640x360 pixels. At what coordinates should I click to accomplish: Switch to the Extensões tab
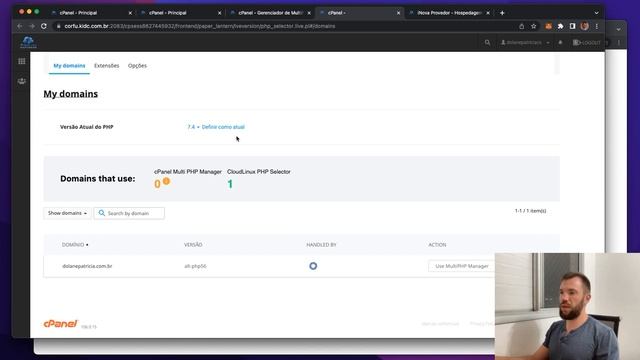coord(107,66)
